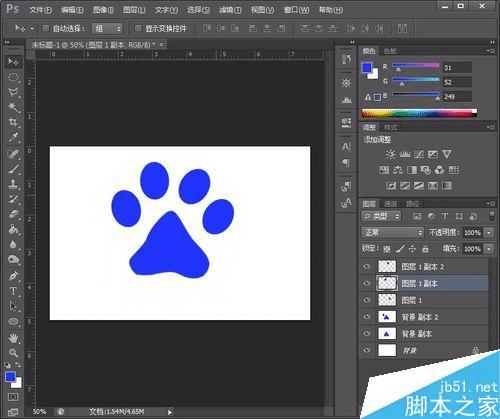
Task: Enable Show Transform Controls checkbox
Action: (x=138, y=28)
